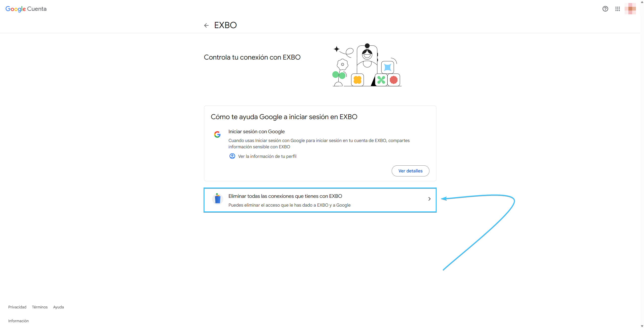The image size is (644, 328).
Task: Open Eliminar todas las conexiones que tienes con EXBO
Action: coord(320,200)
